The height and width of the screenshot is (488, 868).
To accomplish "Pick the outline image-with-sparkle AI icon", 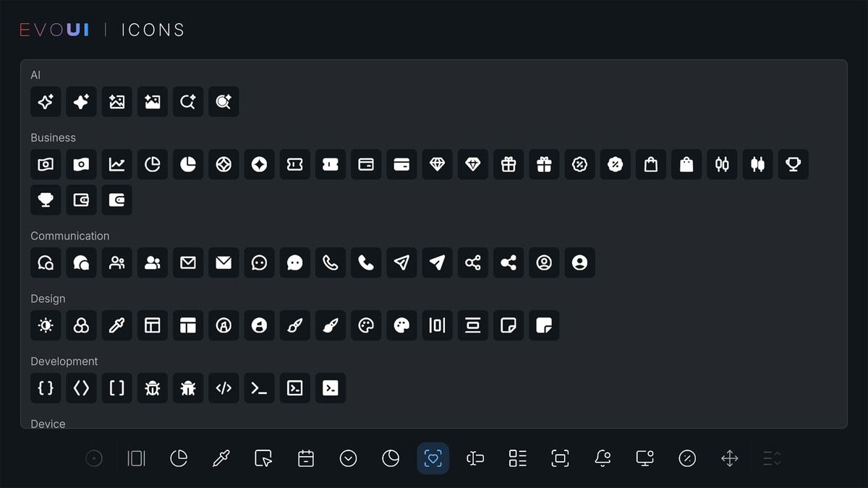I will (x=116, y=102).
